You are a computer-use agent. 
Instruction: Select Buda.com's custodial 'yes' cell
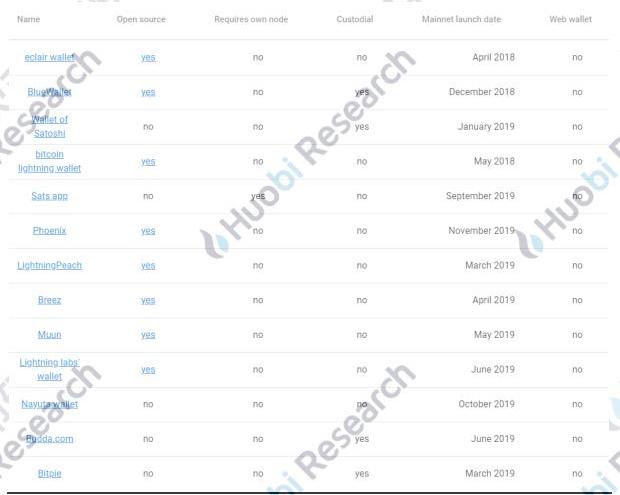(362, 439)
